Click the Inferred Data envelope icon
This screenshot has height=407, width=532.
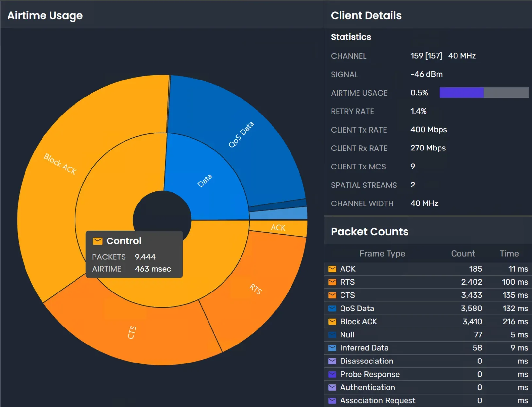[x=332, y=348]
